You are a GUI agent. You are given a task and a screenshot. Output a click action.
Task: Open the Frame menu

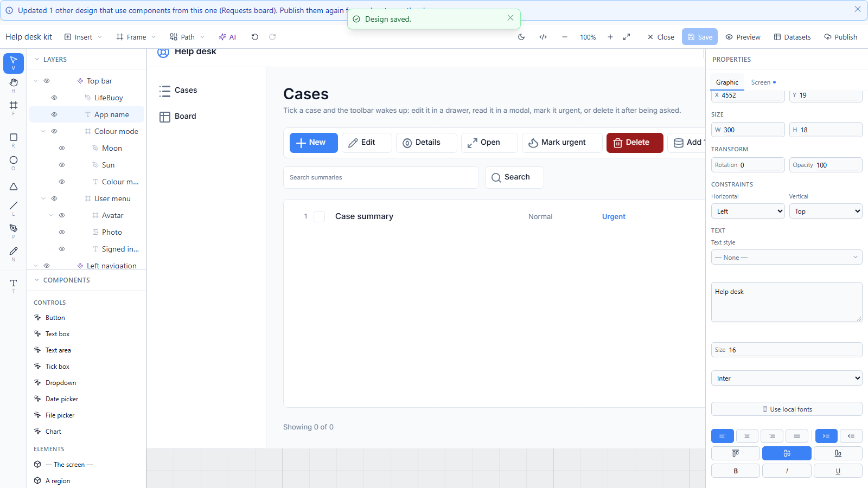coord(136,37)
